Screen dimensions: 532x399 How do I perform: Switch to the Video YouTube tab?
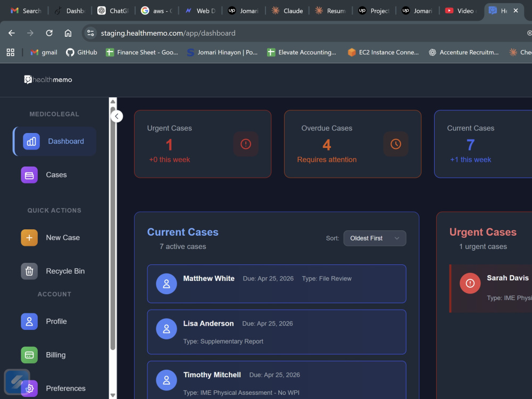coord(461,11)
